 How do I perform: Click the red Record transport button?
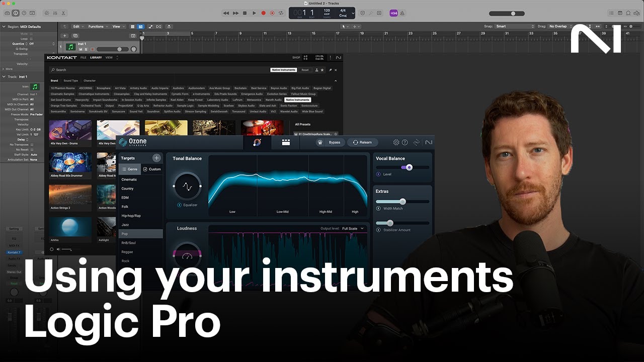point(263,13)
